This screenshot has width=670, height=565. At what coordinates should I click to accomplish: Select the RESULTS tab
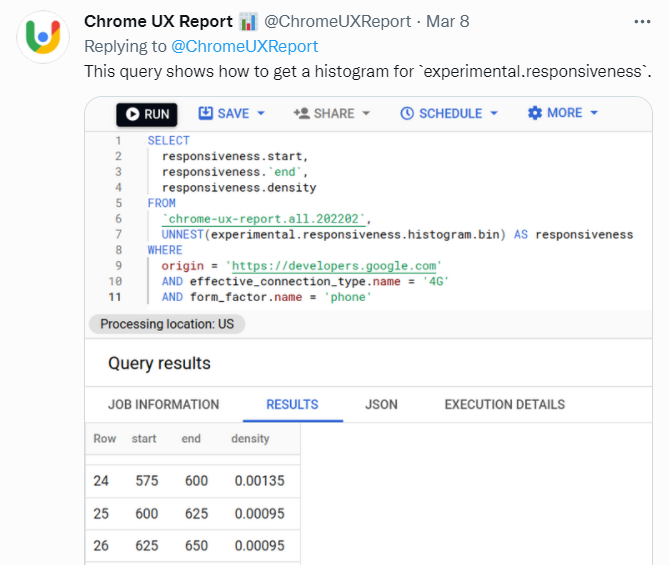[x=293, y=404]
